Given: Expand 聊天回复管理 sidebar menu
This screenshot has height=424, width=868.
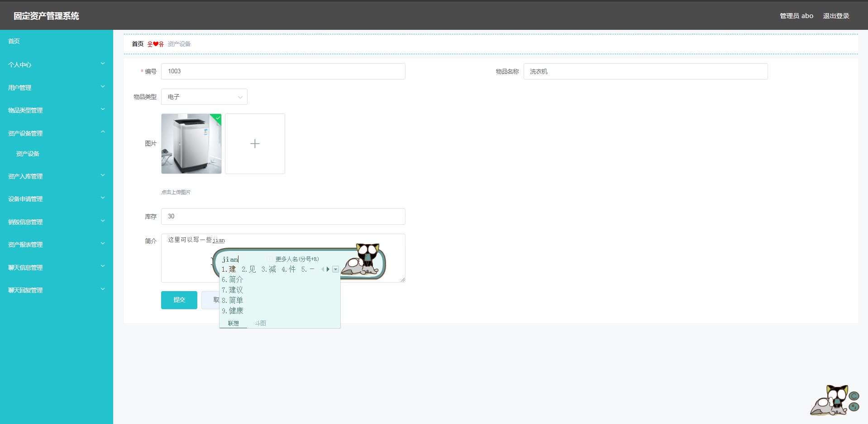Looking at the screenshot, I should pos(57,290).
